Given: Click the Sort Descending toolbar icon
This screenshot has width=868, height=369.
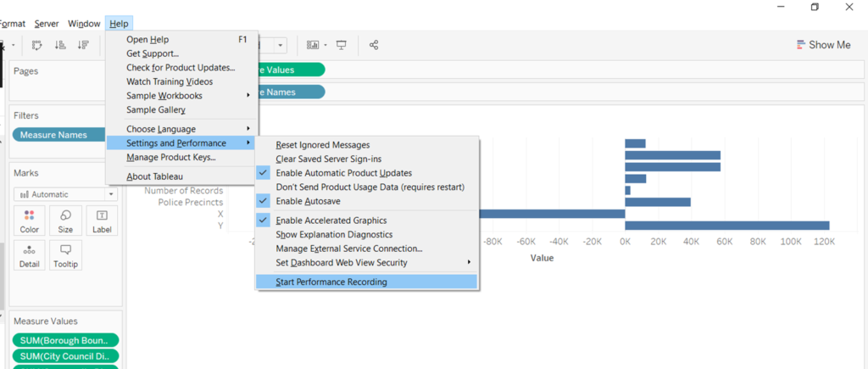Looking at the screenshot, I should tap(83, 45).
